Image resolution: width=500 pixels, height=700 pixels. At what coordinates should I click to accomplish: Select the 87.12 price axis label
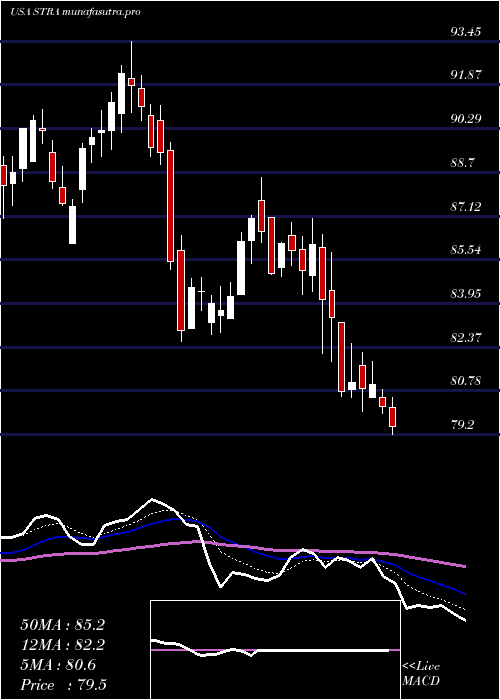point(466,207)
